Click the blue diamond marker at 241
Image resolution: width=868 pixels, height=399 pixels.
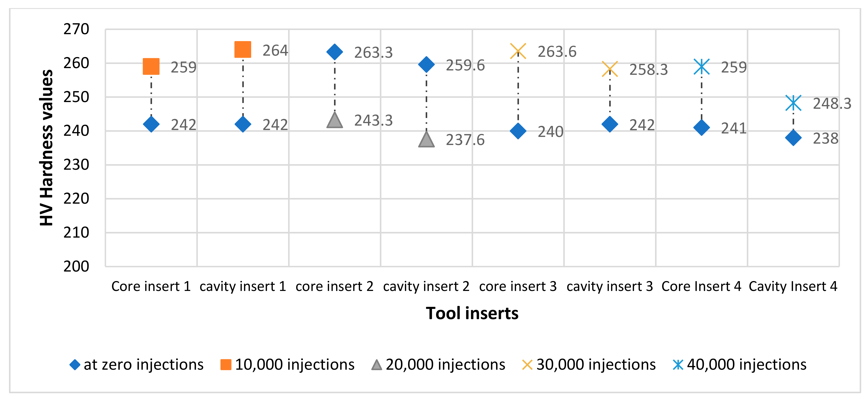coord(702,127)
